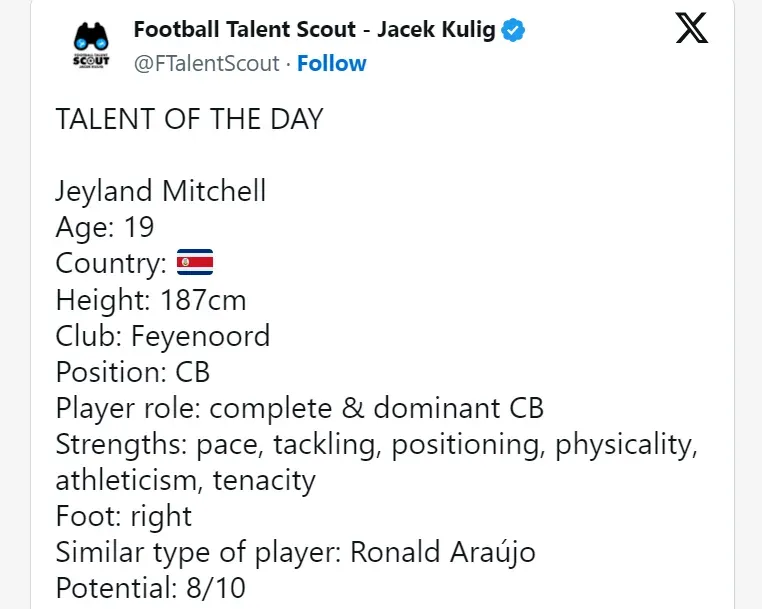This screenshot has width=762, height=609.
Task: Click the Foot: right line
Action: click(x=124, y=517)
